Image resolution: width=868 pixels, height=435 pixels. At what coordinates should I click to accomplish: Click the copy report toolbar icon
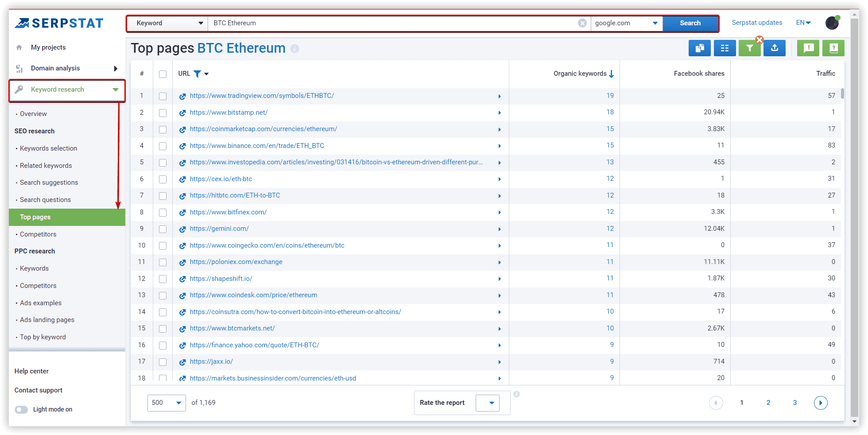pos(700,48)
